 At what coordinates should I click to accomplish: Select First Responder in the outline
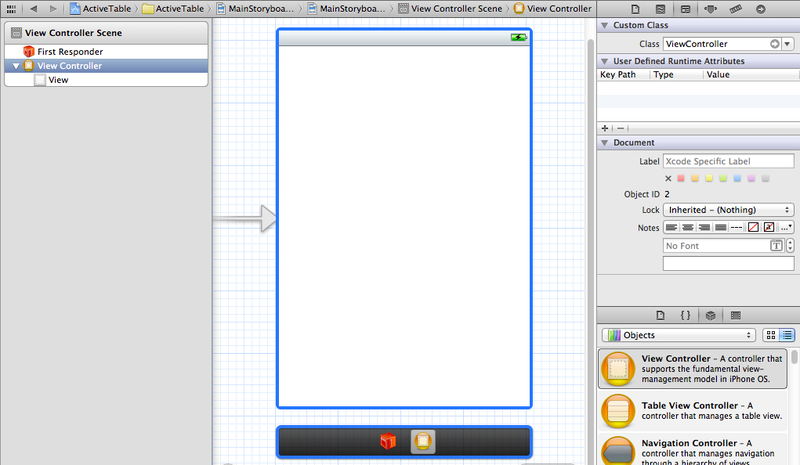pos(106,52)
